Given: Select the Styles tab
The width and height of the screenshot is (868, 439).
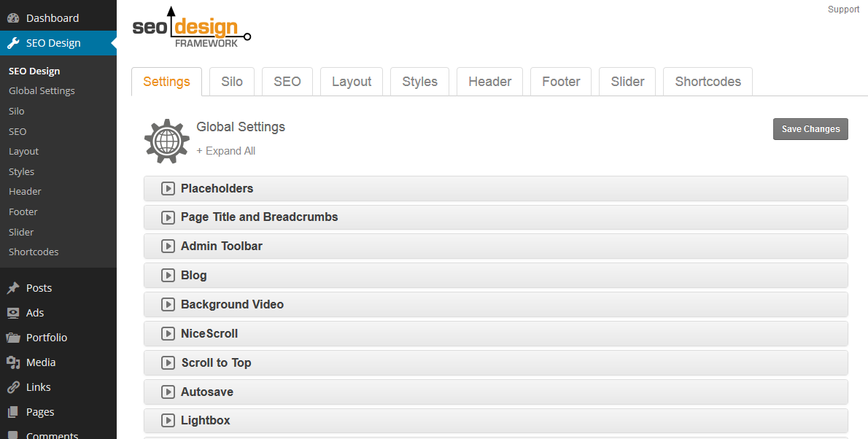Looking at the screenshot, I should [419, 82].
